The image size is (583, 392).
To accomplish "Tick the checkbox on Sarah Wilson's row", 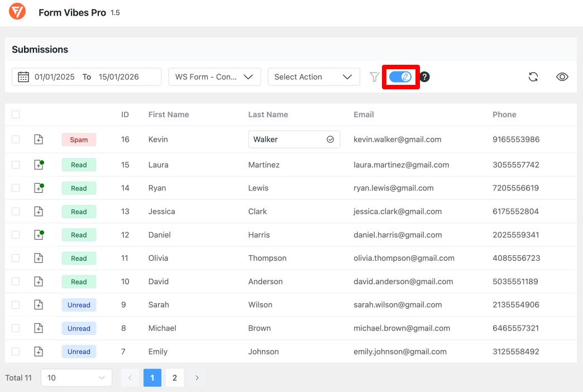I will (x=16, y=305).
